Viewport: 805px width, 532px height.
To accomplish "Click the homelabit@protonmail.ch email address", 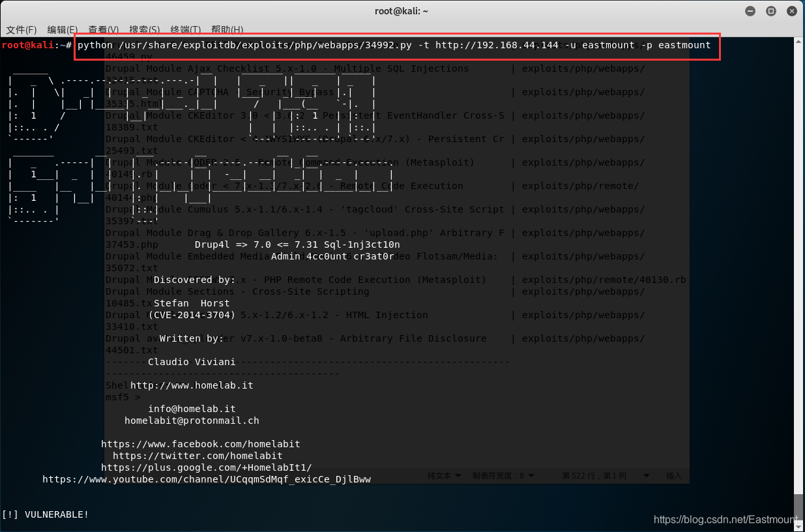I will (192, 421).
